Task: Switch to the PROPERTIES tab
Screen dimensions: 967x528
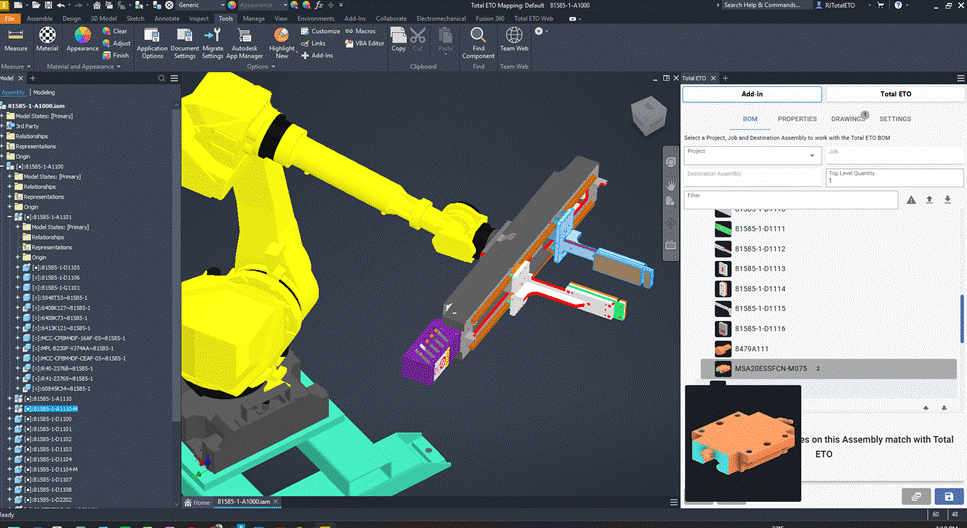Action: tap(797, 119)
